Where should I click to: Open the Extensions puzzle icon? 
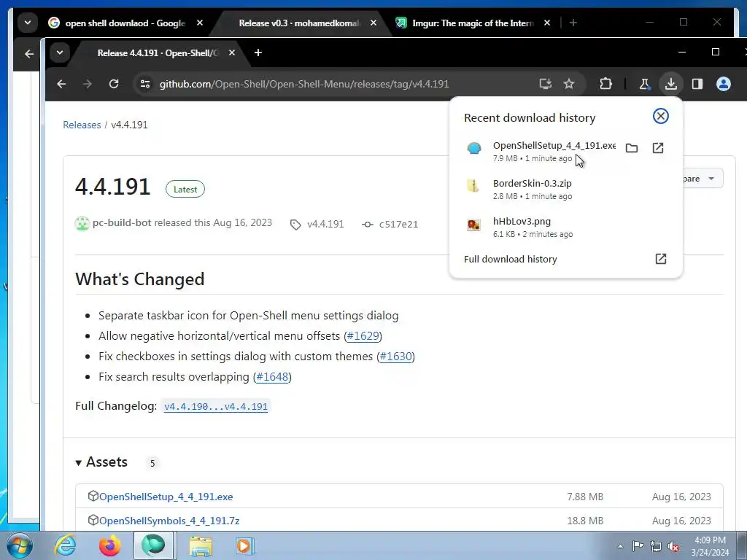pyautogui.click(x=605, y=84)
